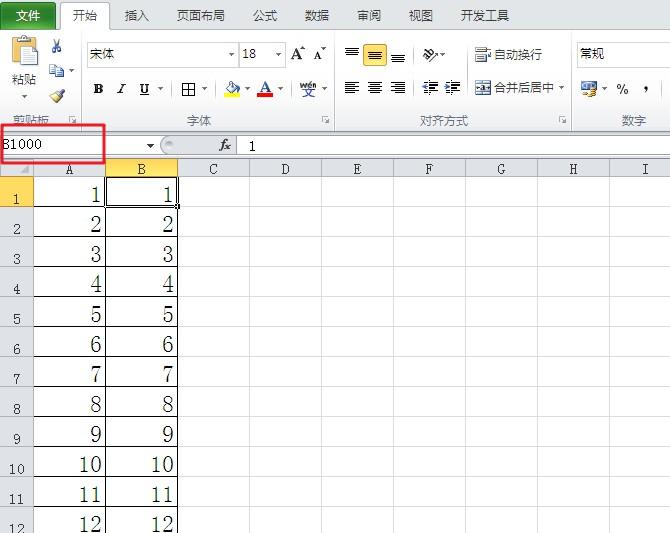Open the phonetic guide dropdown arrow

pos(325,89)
